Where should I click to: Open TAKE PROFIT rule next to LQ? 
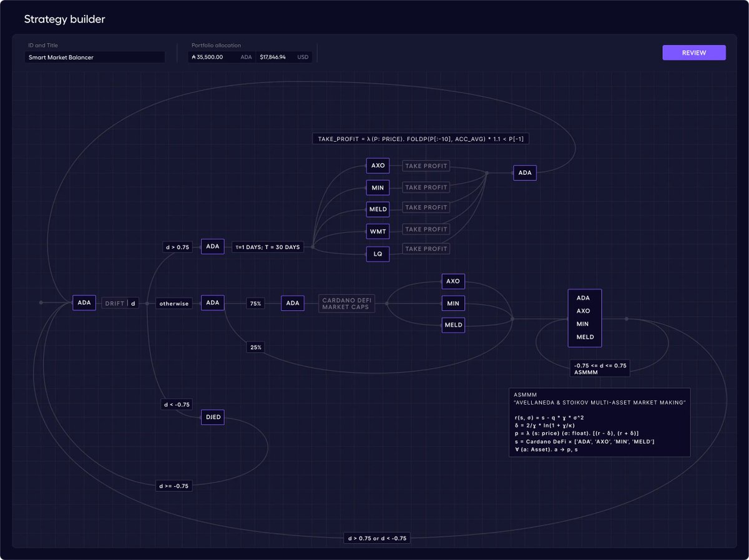[x=426, y=248]
